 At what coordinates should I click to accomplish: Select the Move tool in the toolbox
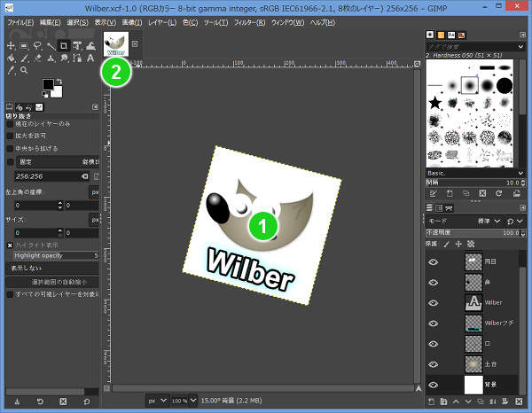10,45
